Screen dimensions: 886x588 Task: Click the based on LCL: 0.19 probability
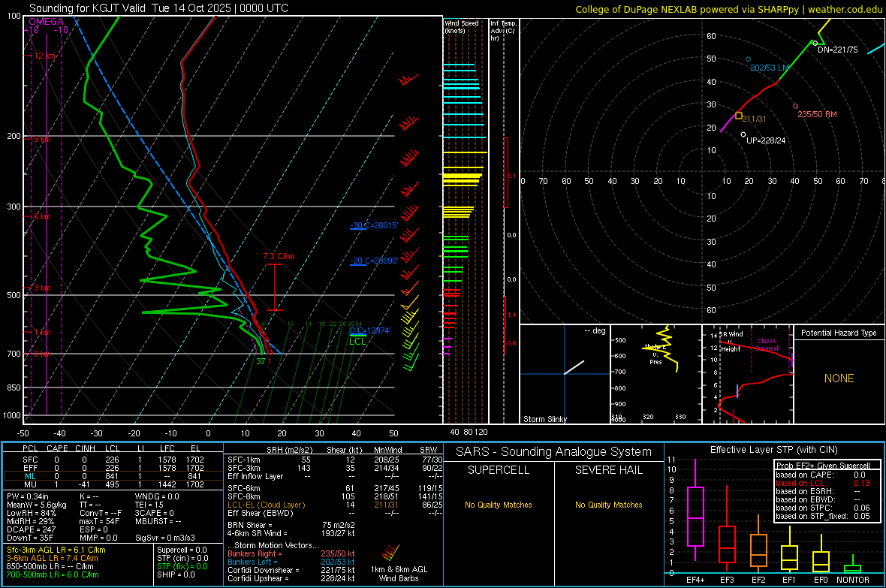[x=823, y=483]
